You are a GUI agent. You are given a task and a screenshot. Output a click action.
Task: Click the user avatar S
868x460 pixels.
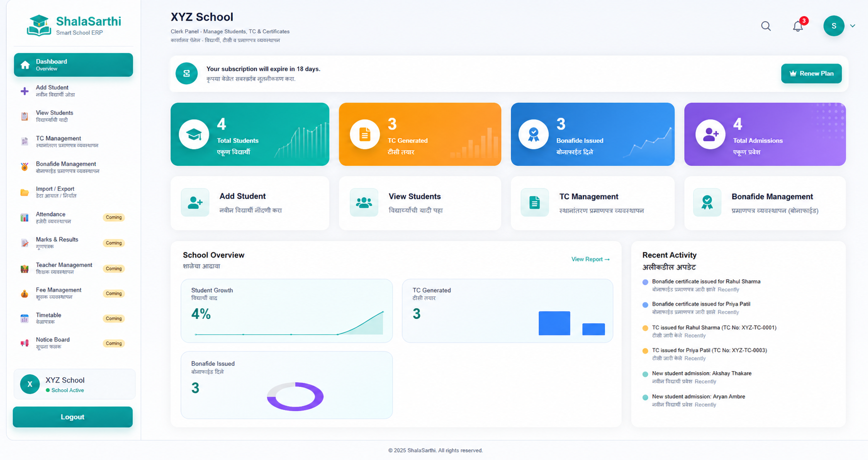point(834,26)
